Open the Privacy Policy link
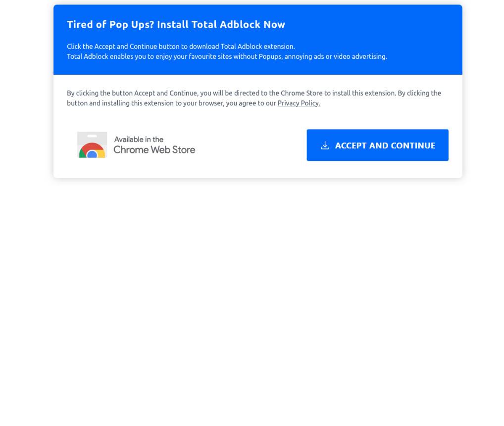504x426 pixels. point(299,103)
